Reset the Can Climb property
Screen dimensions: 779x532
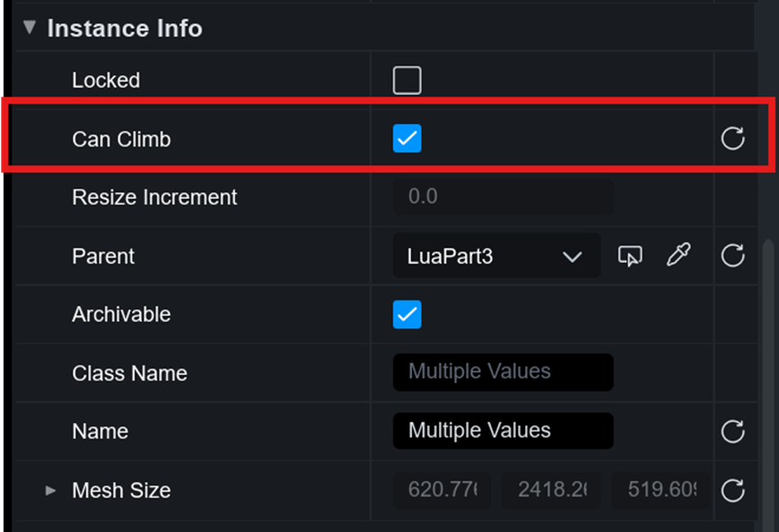point(733,139)
